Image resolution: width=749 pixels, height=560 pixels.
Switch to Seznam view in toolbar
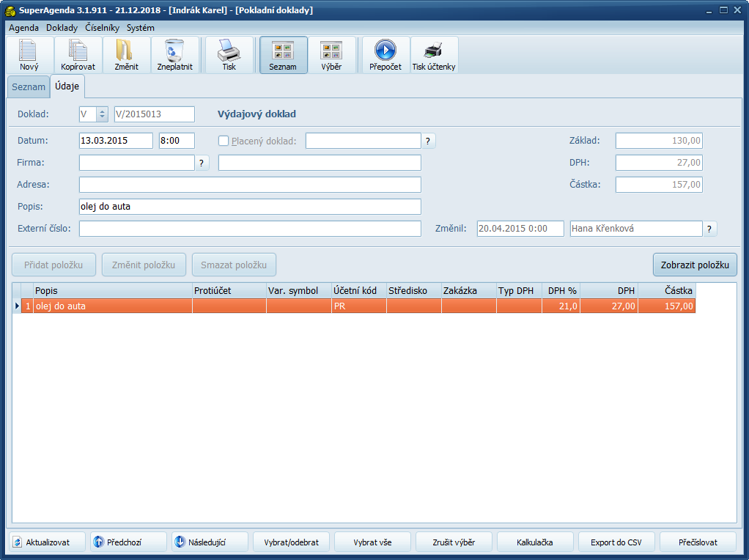click(x=283, y=54)
